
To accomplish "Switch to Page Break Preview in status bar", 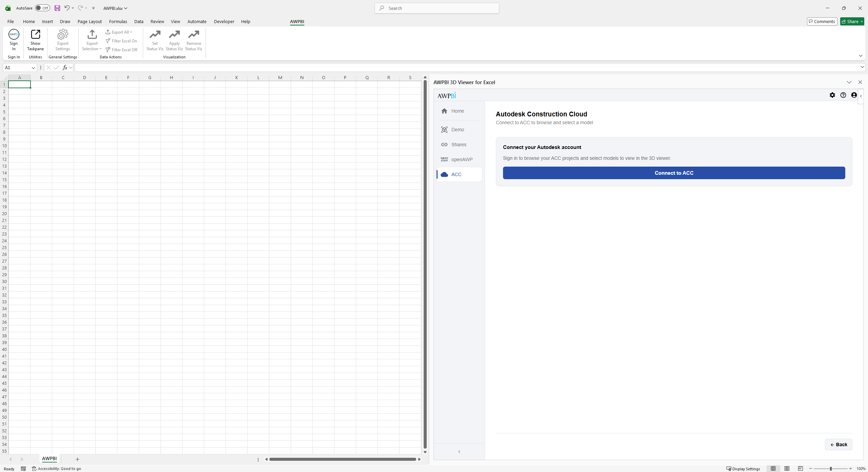I will point(801,469).
